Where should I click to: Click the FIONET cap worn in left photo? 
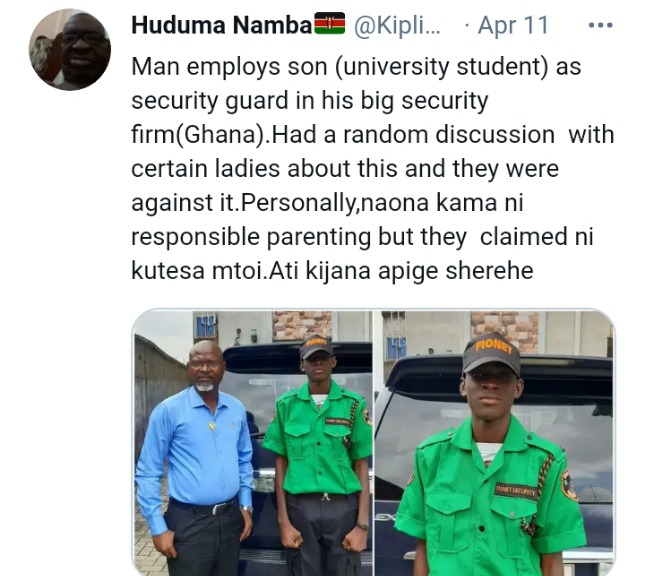pos(316,346)
